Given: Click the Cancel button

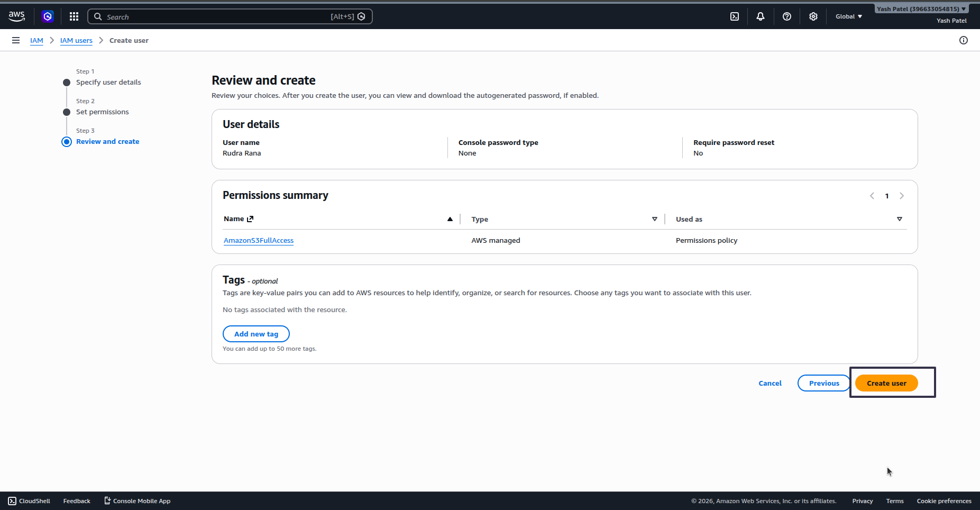Looking at the screenshot, I should point(770,383).
